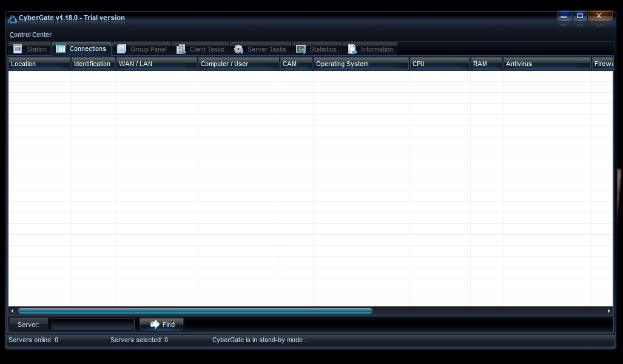Viewport: 623px width, 364px height.
Task: Sort by Operating System column header
Action: tap(361, 64)
